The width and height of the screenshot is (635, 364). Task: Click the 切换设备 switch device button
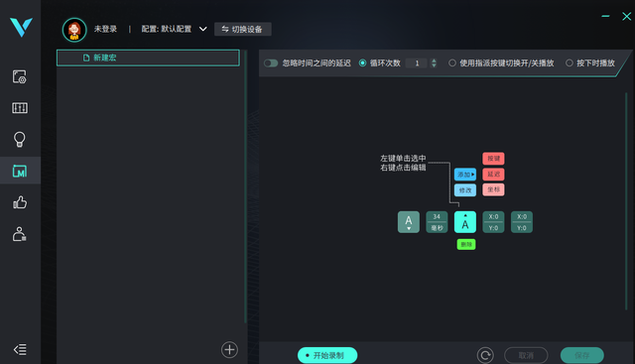(x=242, y=29)
